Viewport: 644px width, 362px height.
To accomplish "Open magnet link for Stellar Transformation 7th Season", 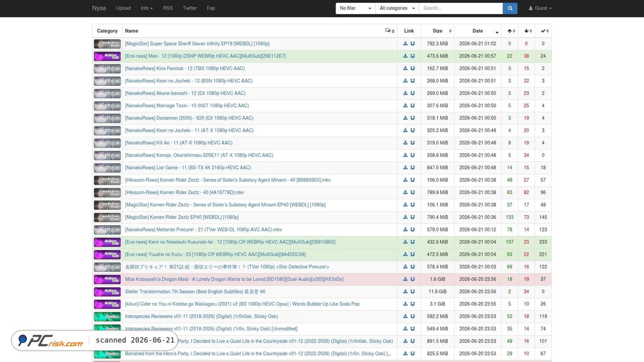I will [x=412, y=291].
